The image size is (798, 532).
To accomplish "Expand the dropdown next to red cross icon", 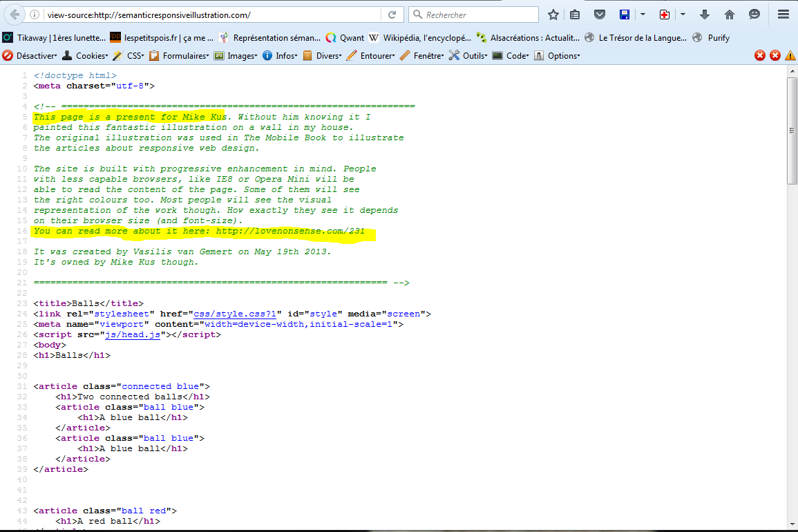I will coord(683,15).
